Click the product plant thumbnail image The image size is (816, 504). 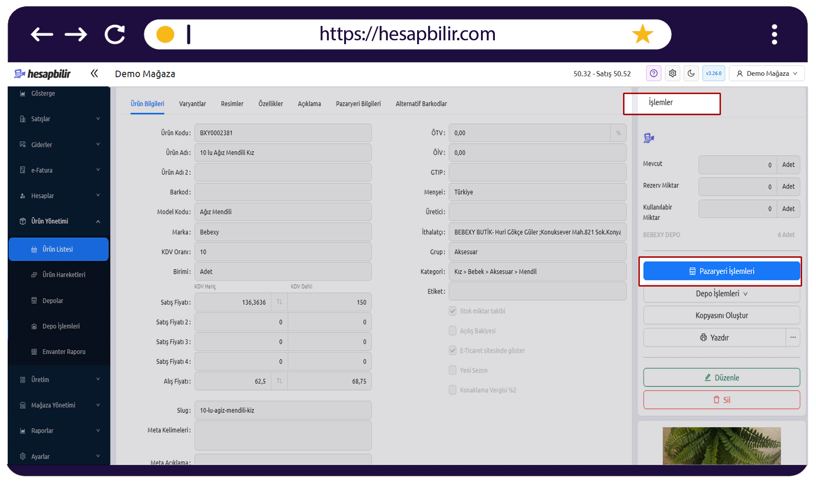pos(721,446)
